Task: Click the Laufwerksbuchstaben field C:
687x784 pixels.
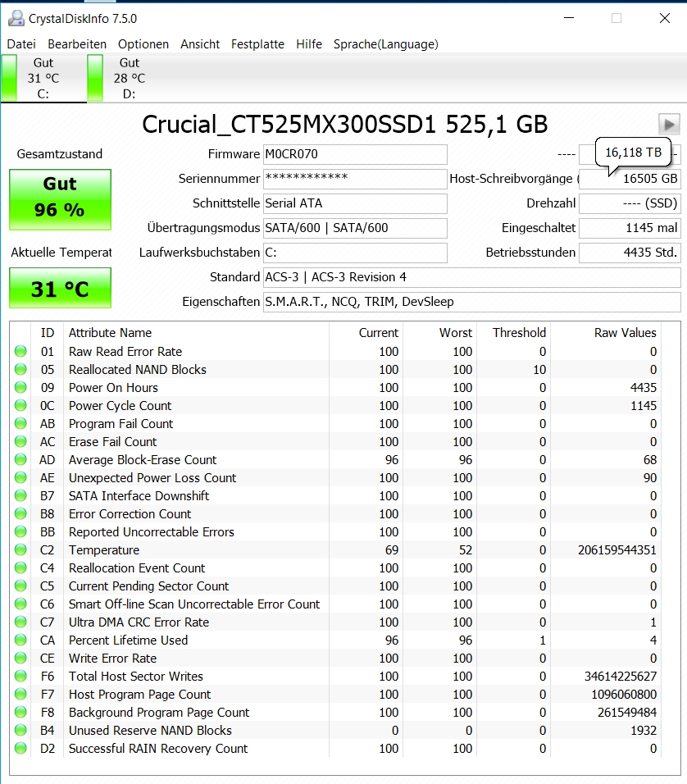Action: [x=355, y=252]
